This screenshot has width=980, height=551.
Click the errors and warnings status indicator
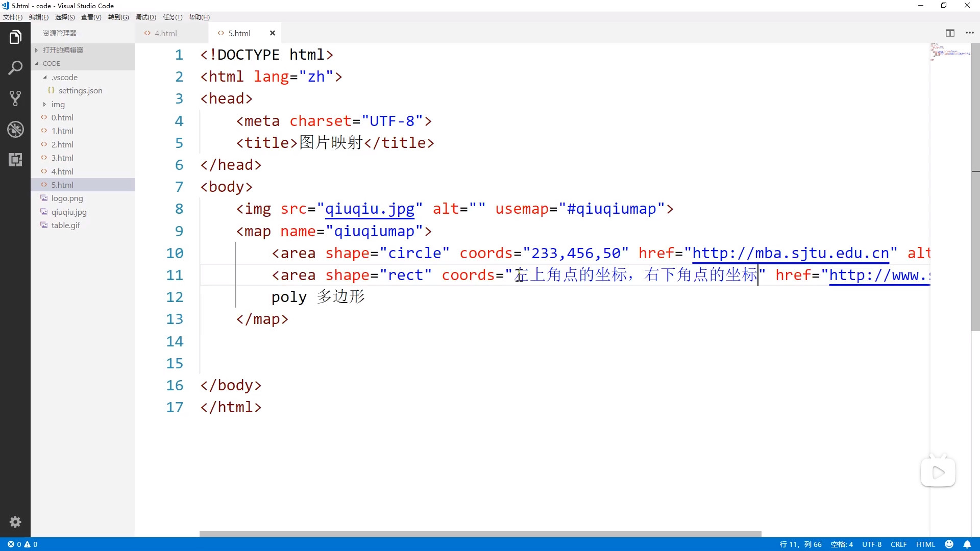click(22, 544)
